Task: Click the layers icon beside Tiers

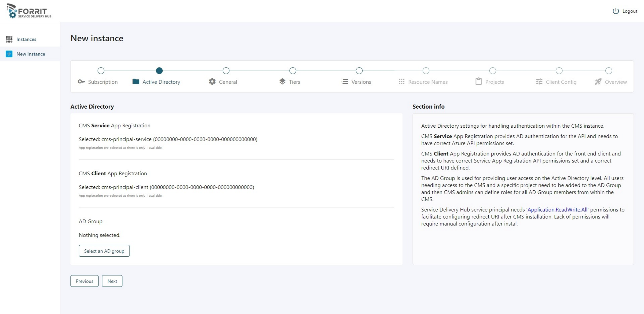Action: (282, 82)
